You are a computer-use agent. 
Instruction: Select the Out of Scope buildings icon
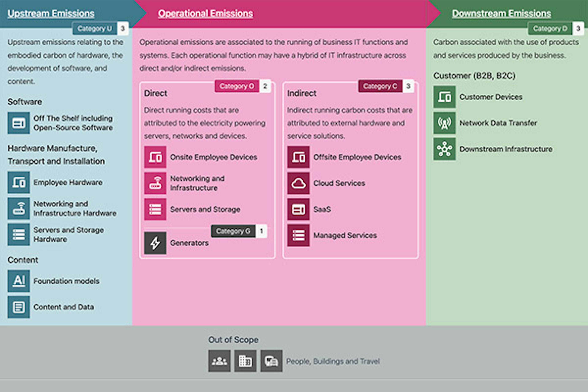[245, 361]
